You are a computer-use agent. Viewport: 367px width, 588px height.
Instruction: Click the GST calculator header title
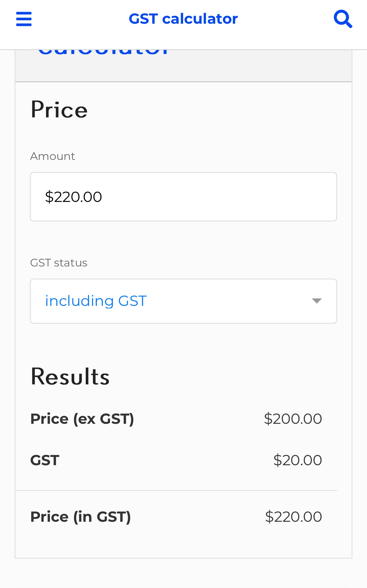(183, 19)
